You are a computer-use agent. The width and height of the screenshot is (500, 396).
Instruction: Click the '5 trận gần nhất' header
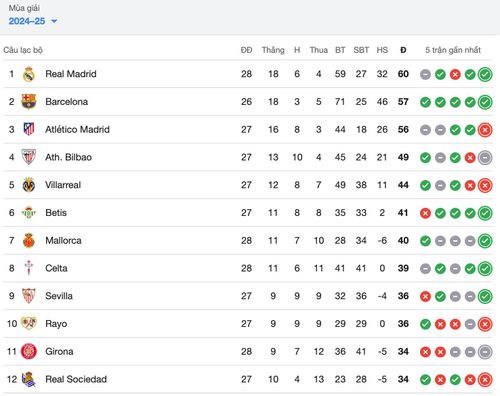[453, 50]
